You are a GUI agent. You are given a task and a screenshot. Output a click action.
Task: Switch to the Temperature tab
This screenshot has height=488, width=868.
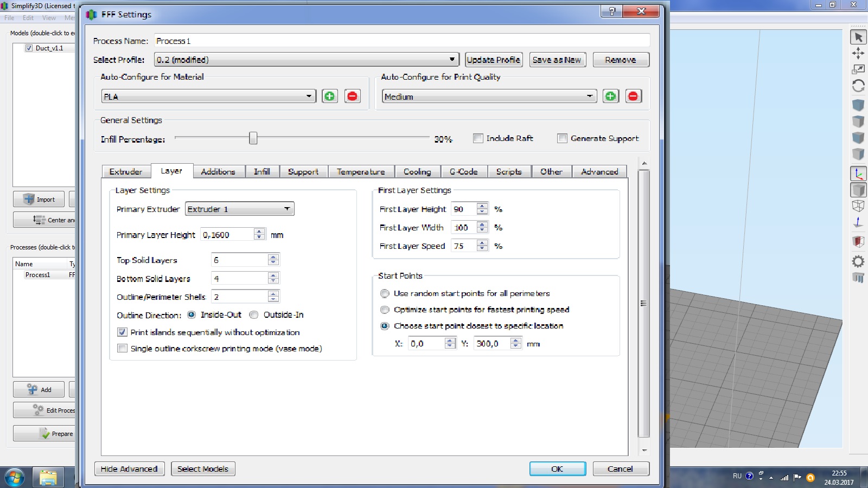click(x=361, y=171)
